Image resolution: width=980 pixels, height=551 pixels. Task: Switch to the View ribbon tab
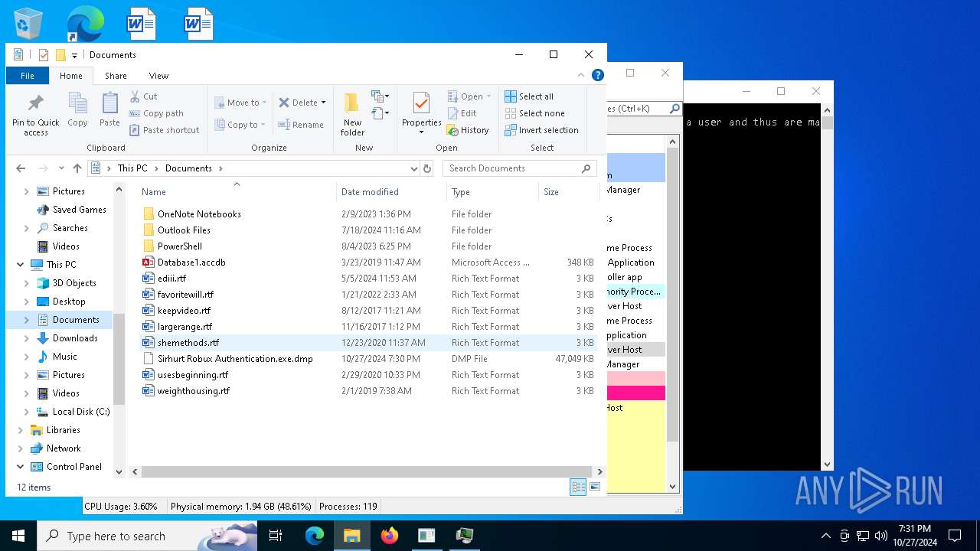[x=158, y=76]
